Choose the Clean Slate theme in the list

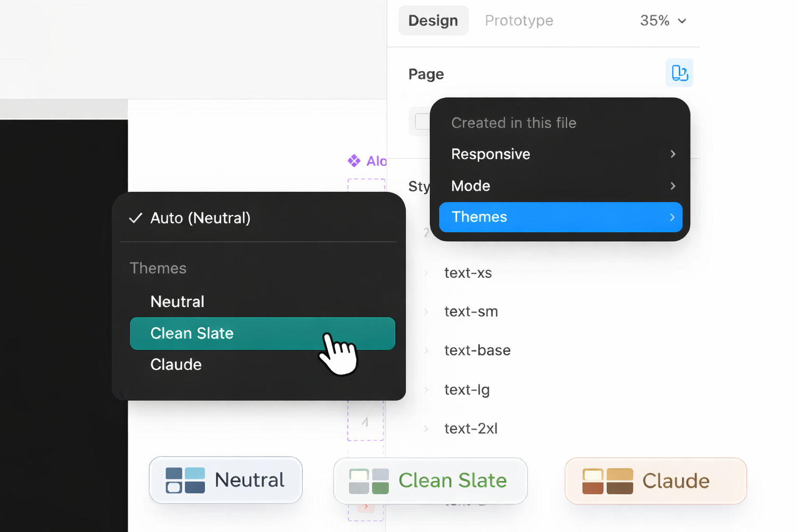click(262, 334)
